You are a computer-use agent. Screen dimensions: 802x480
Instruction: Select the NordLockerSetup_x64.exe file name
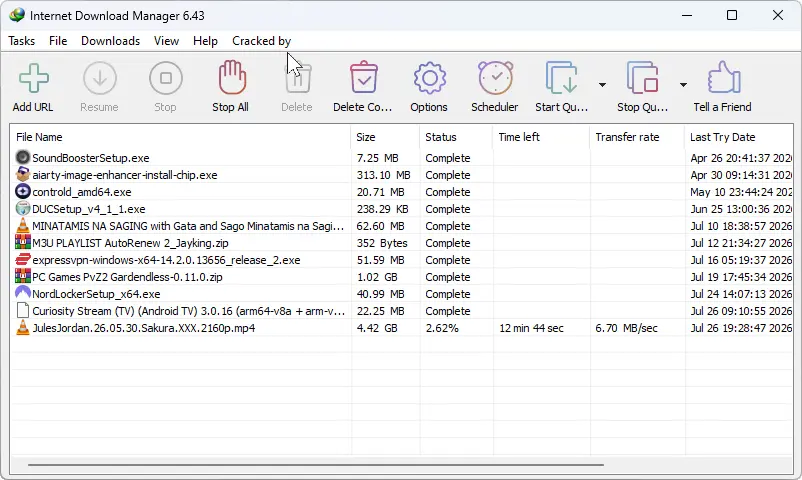coord(96,294)
